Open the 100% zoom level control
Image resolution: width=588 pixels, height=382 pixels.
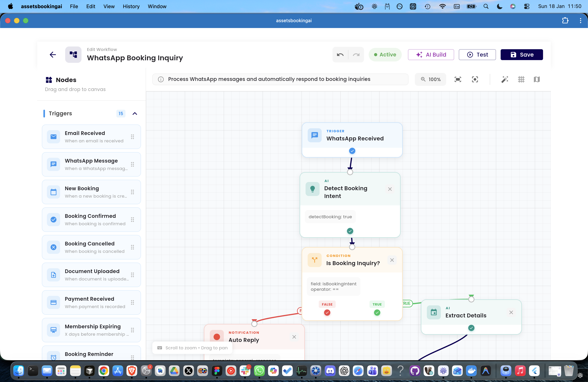tap(430, 79)
